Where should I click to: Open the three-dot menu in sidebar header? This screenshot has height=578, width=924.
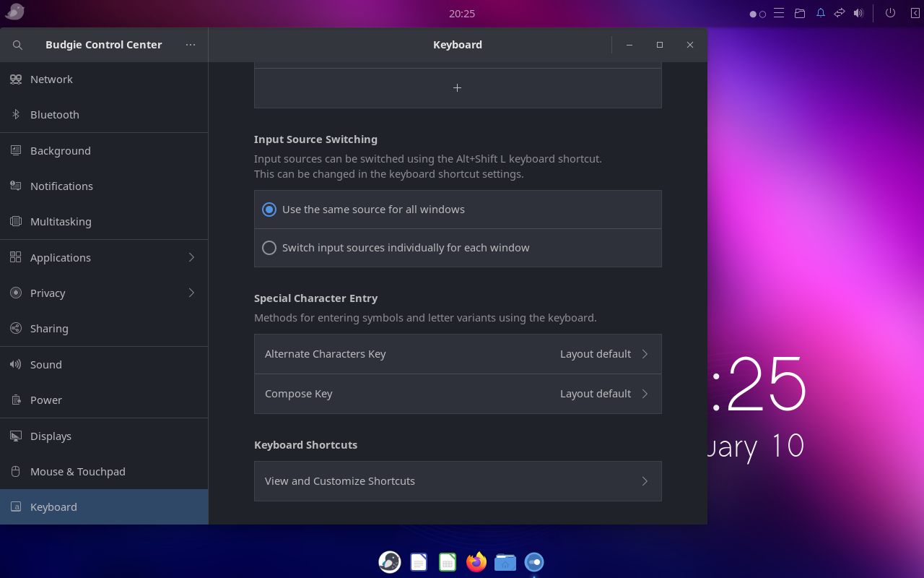pyautogui.click(x=191, y=45)
